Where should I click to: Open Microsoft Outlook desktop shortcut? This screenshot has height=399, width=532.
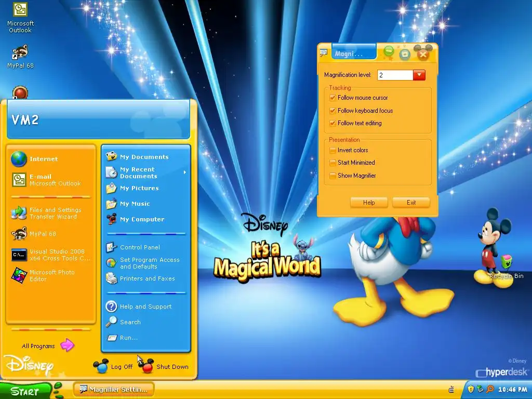pos(20,18)
